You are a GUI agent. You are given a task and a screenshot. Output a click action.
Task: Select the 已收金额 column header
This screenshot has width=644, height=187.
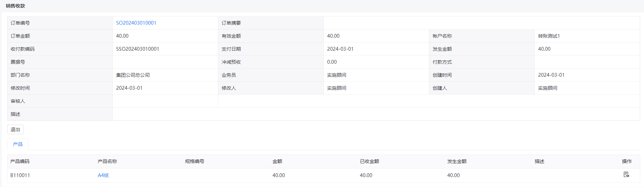tap(369, 161)
